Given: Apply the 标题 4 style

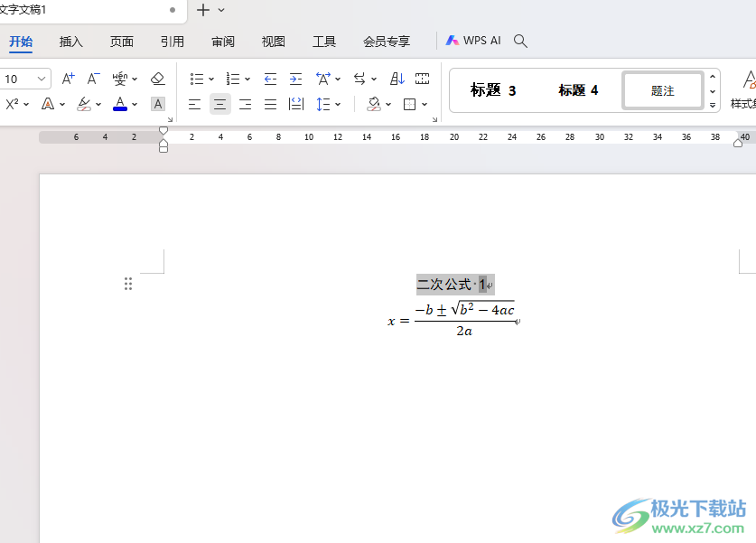Looking at the screenshot, I should point(578,90).
